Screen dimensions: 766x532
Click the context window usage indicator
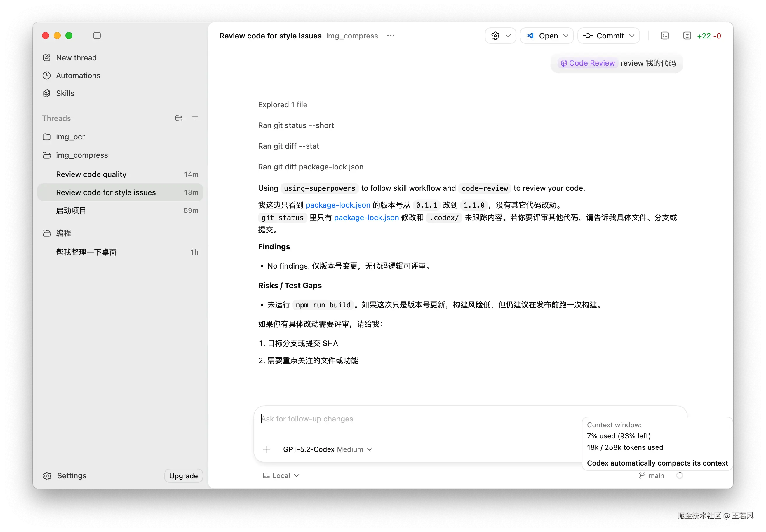[679, 476]
